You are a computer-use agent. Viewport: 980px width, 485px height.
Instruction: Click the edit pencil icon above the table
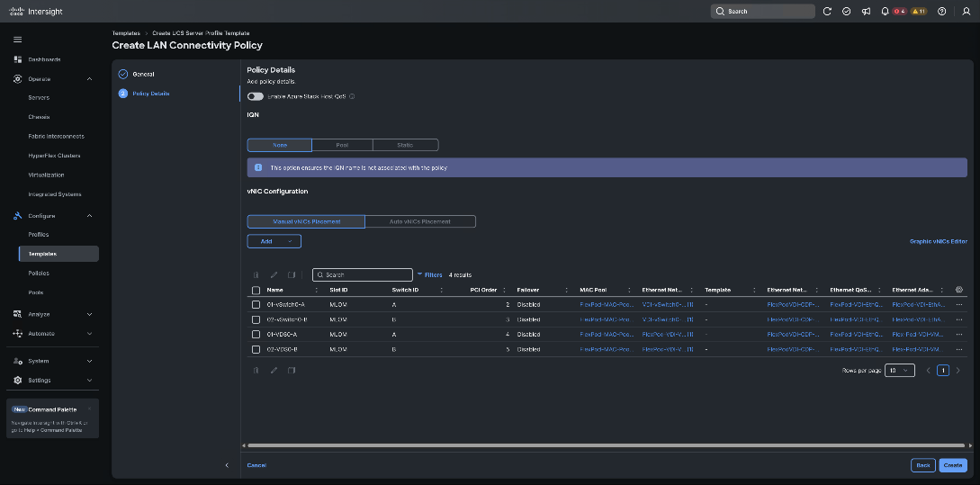click(274, 275)
